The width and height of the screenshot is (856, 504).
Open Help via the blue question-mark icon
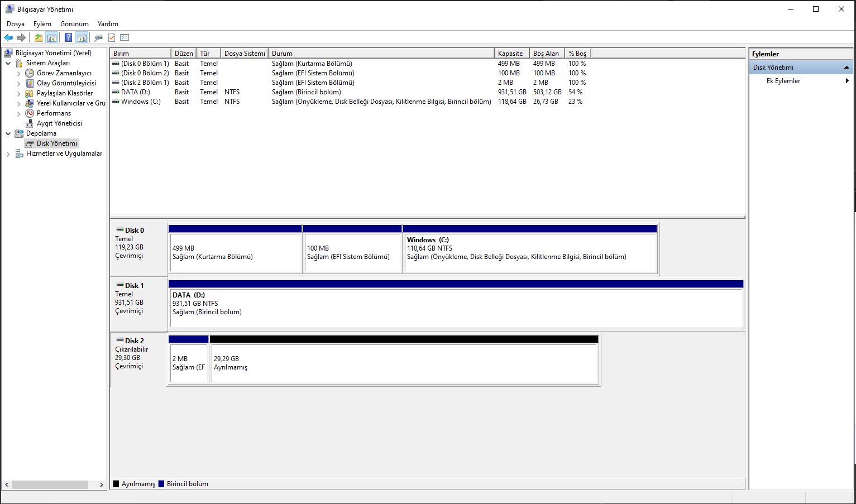(68, 37)
